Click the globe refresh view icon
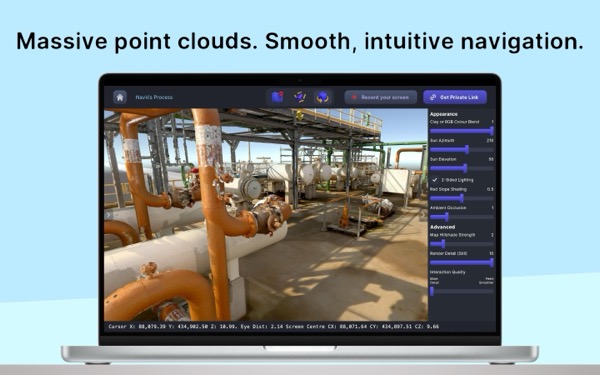This screenshot has width=600, height=375. (322, 97)
